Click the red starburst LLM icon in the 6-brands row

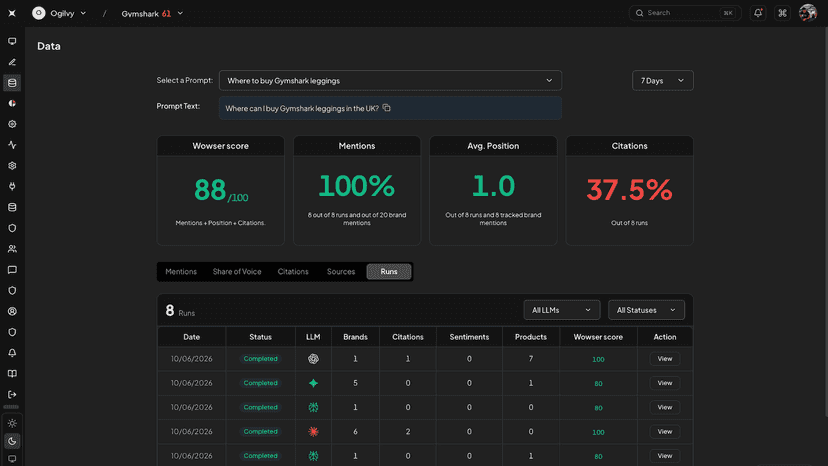pos(313,432)
